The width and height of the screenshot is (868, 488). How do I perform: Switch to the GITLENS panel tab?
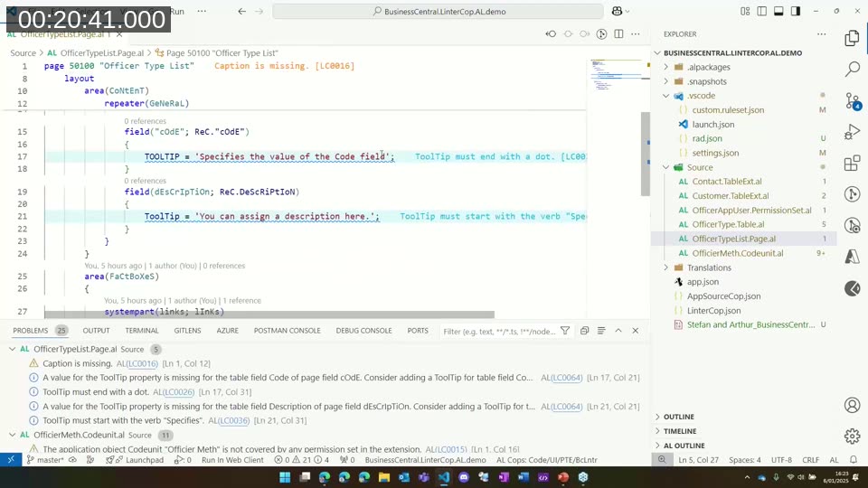pyautogui.click(x=188, y=331)
